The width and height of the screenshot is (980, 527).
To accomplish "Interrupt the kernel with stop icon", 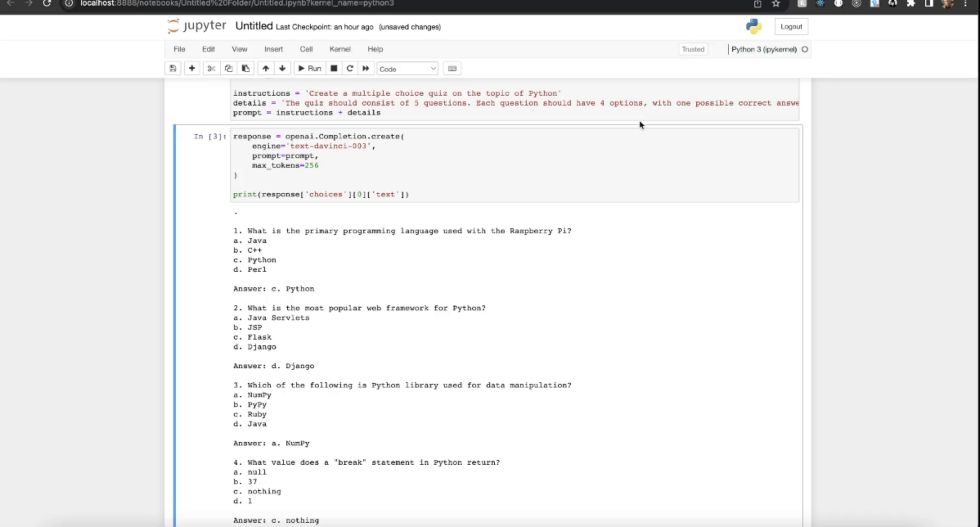I will coord(334,68).
